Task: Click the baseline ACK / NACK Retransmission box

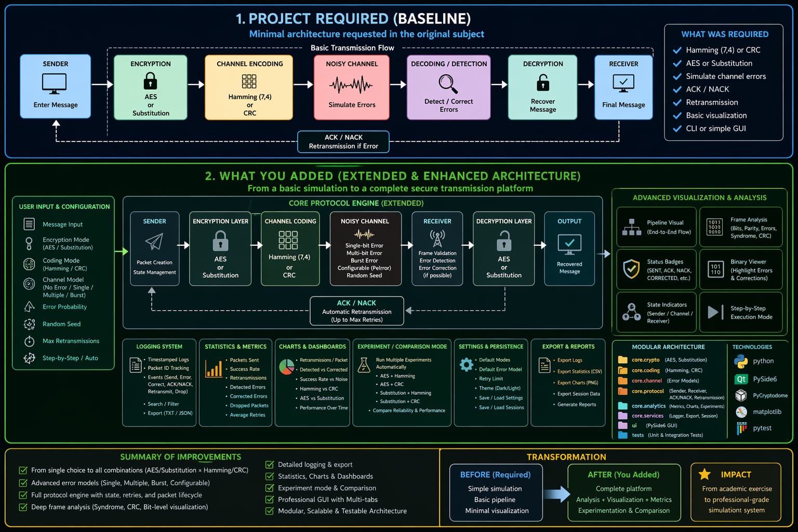Action: click(x=343, y=142)
